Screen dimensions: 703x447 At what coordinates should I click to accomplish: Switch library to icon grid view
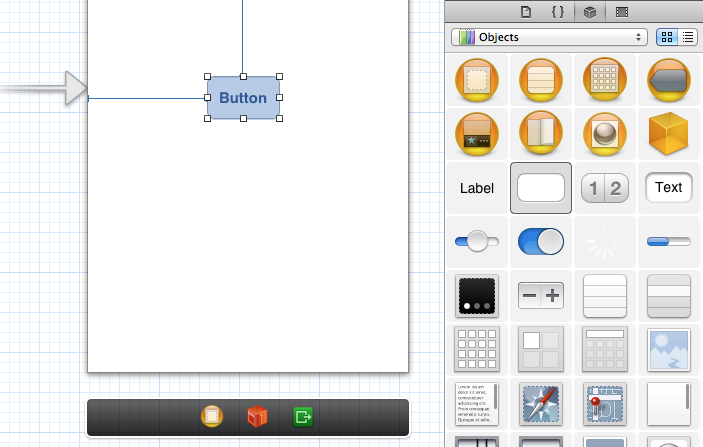[x=667, y=37]
